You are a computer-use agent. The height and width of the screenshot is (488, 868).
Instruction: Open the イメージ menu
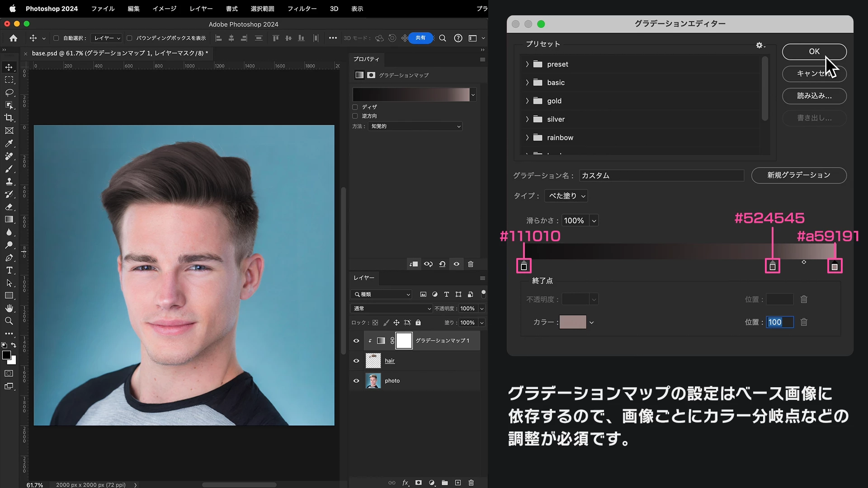[164, 9]
